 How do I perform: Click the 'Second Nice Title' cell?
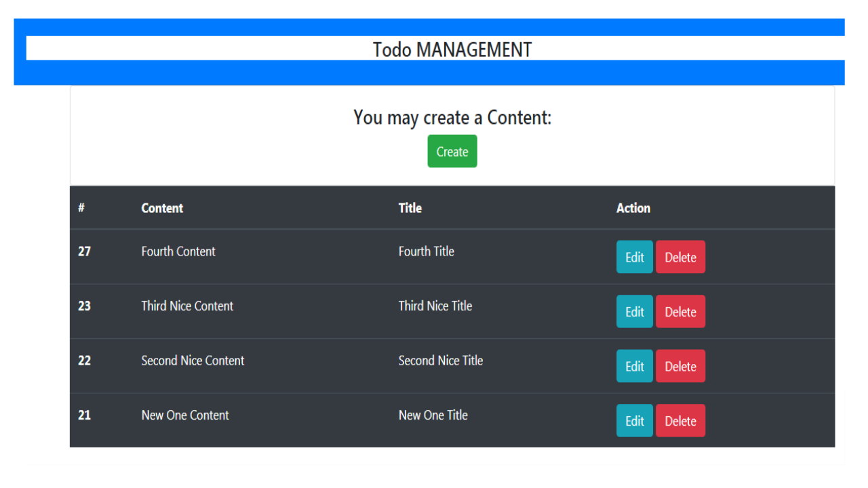(441, 361)
